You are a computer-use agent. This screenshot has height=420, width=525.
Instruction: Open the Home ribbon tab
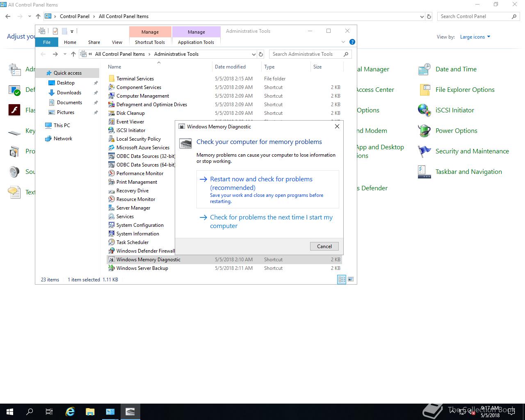point(70,42)
